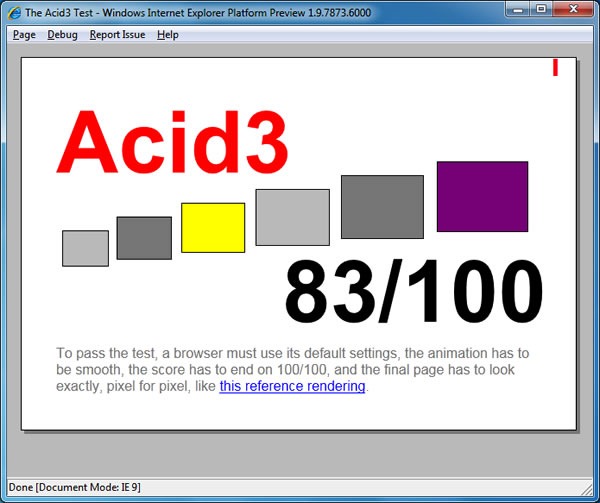Click the dark gray box left of yellow
Viewport: 600px width, 503px height.
[x=144, y=238]
